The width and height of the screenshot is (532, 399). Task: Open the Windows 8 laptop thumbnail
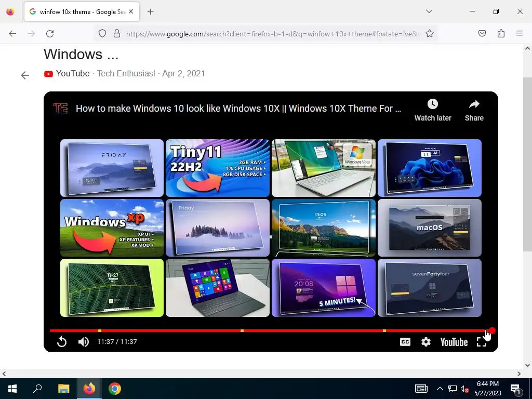(218, 288)
